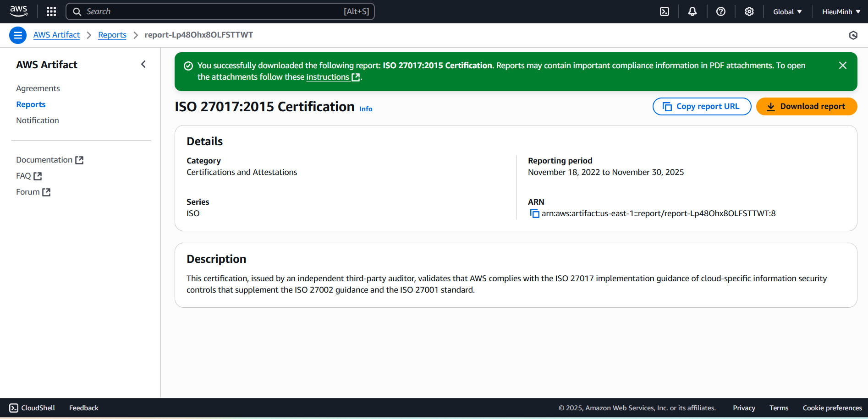
Task: Open Reports in sidebar
Action: click(x=31, y=104)
